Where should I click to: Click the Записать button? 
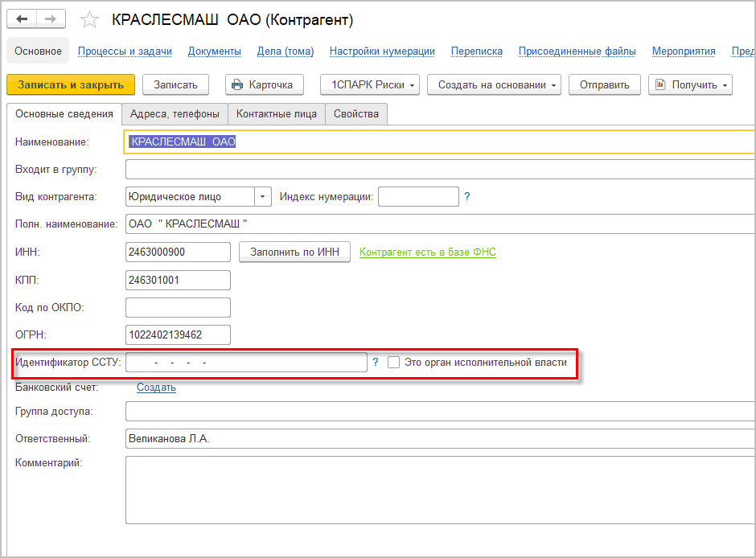(175, 84)
